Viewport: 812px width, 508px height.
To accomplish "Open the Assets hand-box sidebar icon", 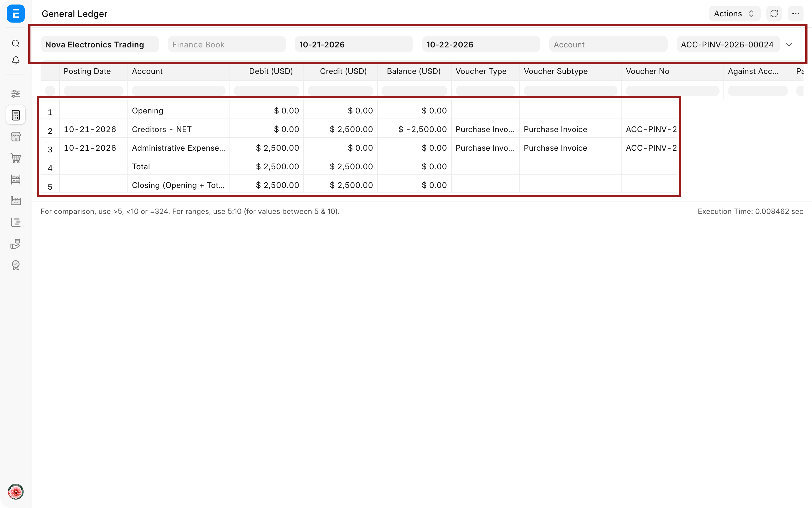I will [x=16, y=244].
